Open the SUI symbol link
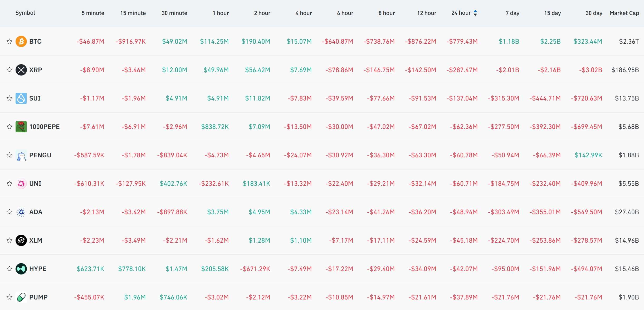 pyautogui.click(x=35, y=98)
